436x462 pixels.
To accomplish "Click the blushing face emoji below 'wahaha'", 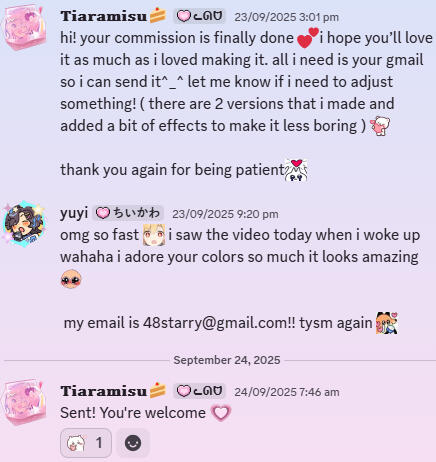I will pyautogui.click(x=71, y=279).
